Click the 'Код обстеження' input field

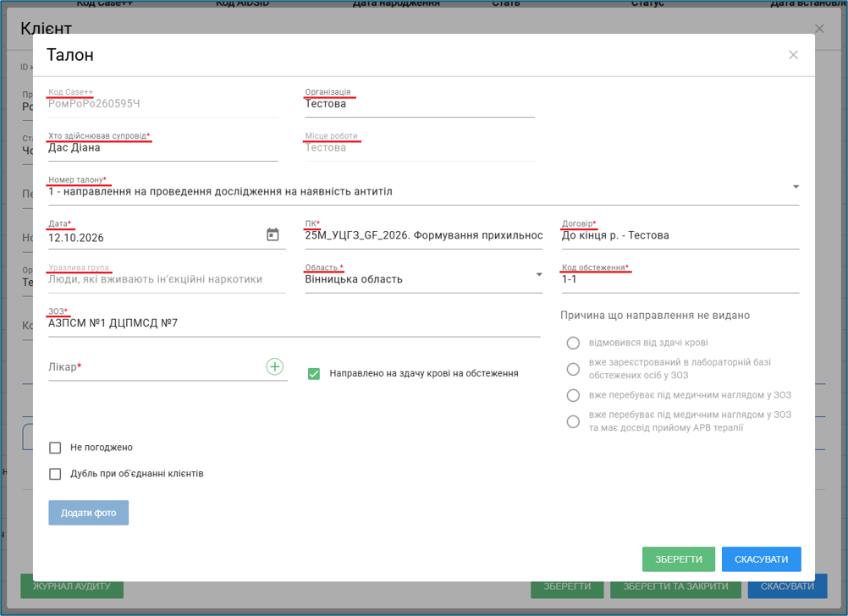680,279
